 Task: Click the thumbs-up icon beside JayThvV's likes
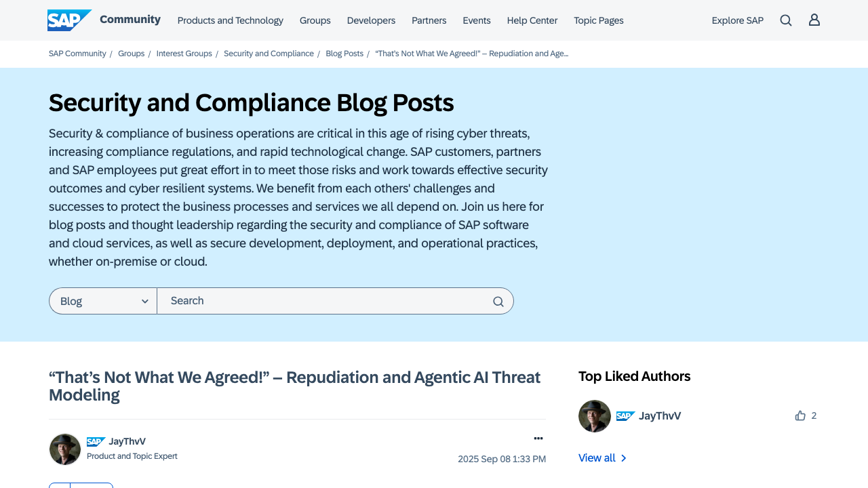800,415
